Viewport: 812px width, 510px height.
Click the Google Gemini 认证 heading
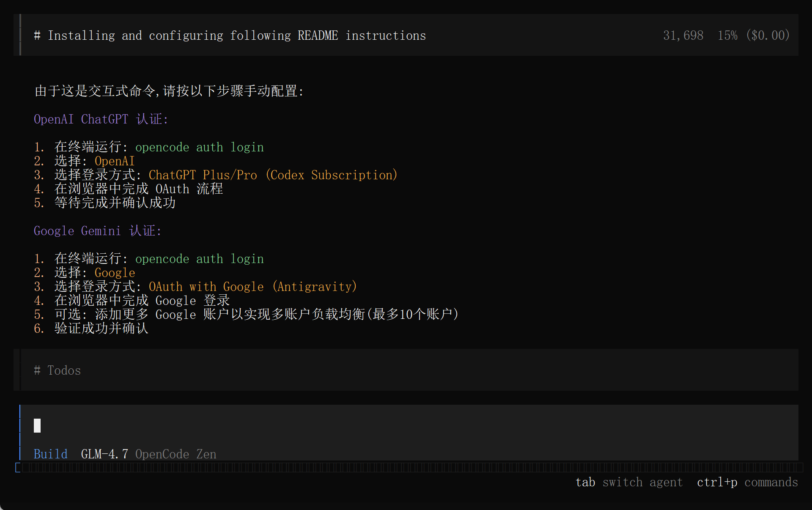point(97,231)
